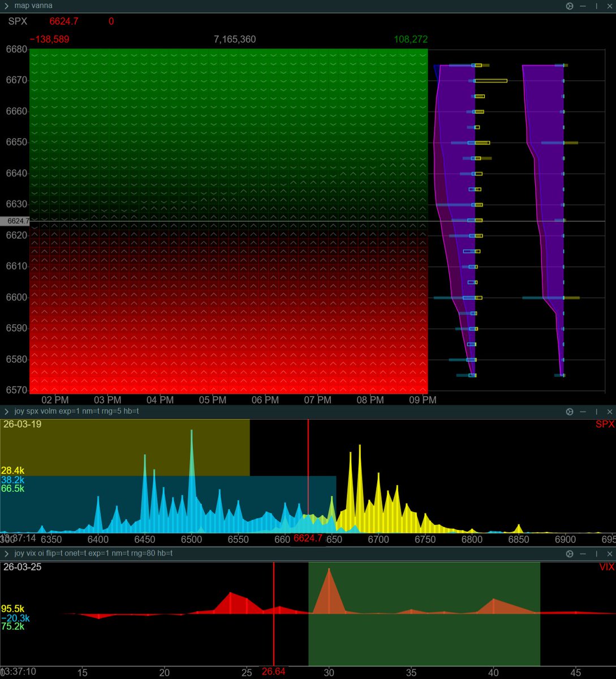Click the 6850 strike axis label
616x679 pixels.
point(519,540)
